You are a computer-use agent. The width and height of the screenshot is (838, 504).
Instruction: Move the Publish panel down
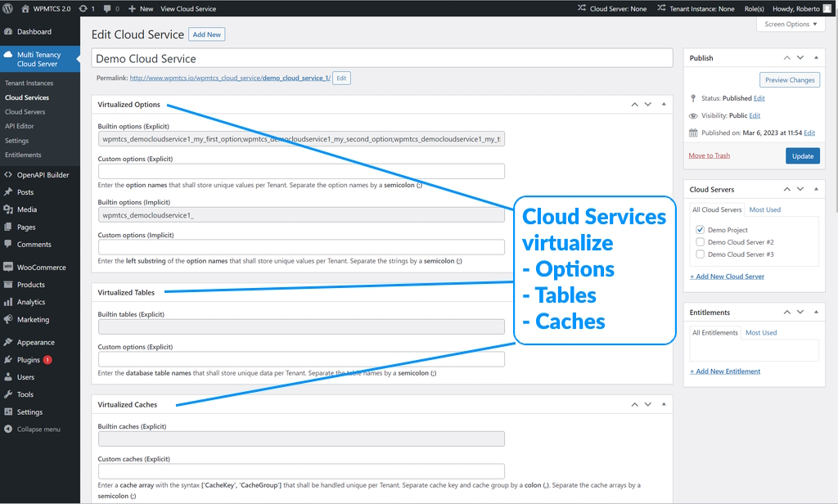[x=800, y=58]
